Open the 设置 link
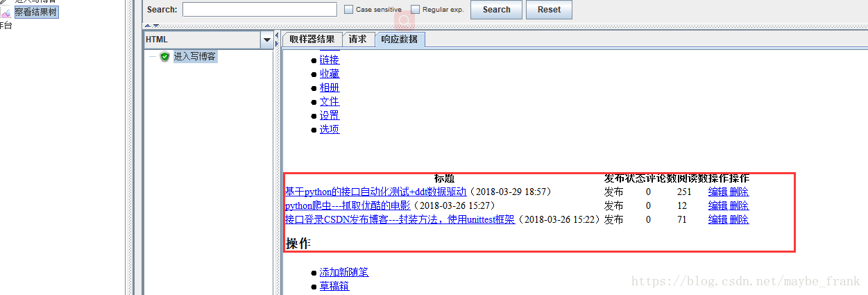This screenshot has width=868, height=295. click(x=330, y=115)
